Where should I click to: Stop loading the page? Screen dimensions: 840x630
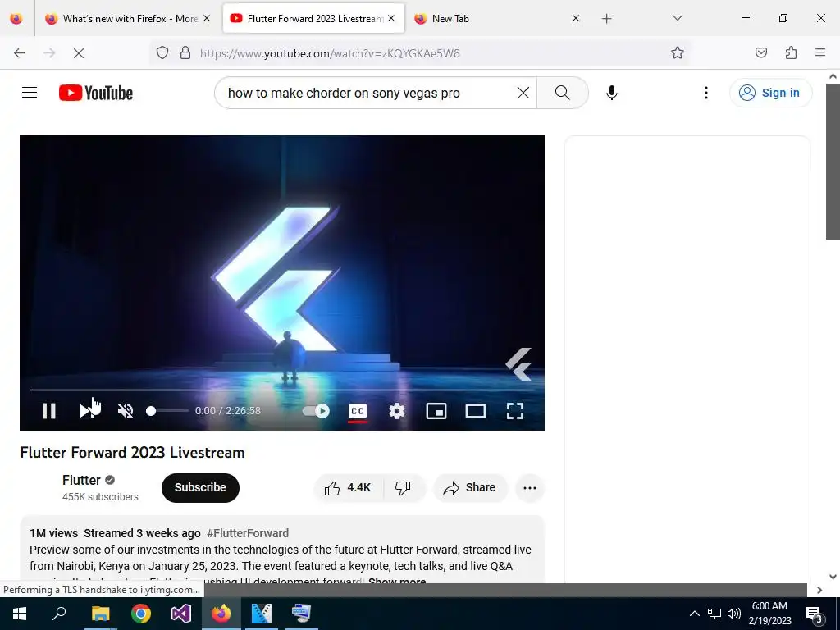pyautogui.click(x=79, y=53)
